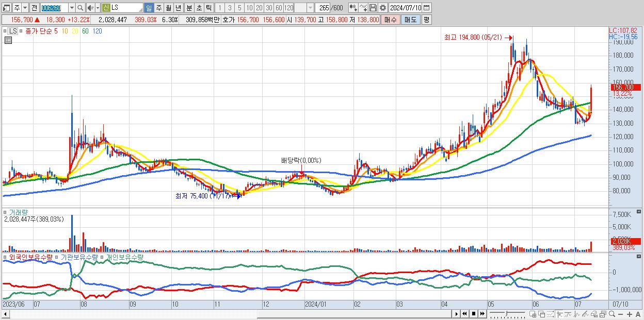Viewport: 644px width, 320px height.
Task: Select interval button 60
Action: coord(279,8)
